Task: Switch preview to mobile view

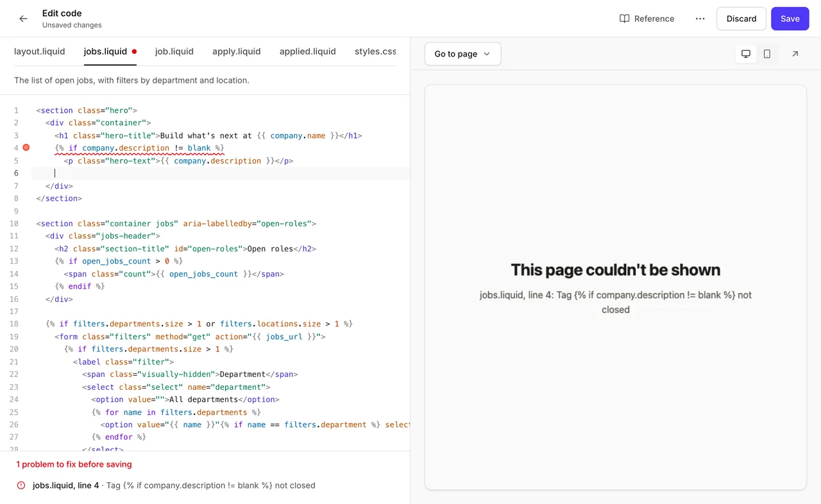Action: 767,54
